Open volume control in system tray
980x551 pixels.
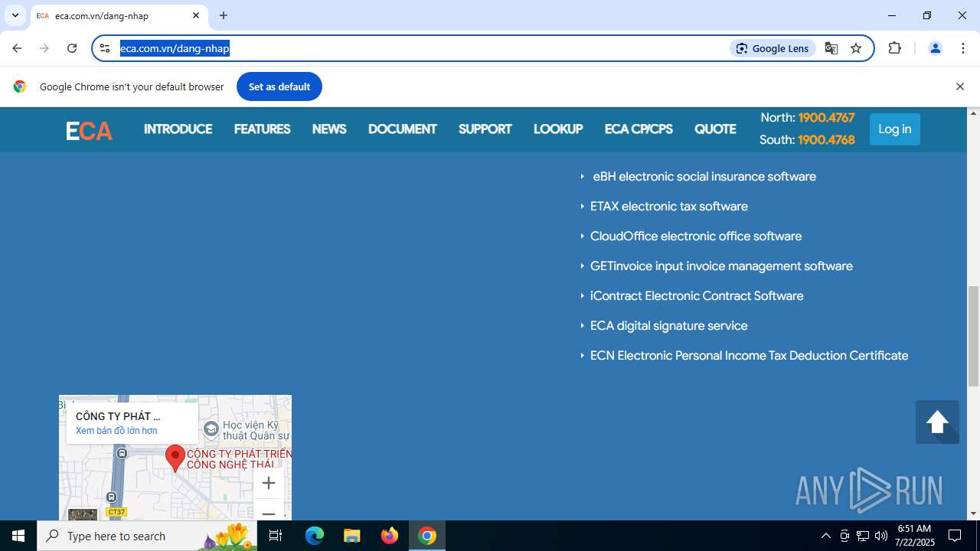coord(881,536)
